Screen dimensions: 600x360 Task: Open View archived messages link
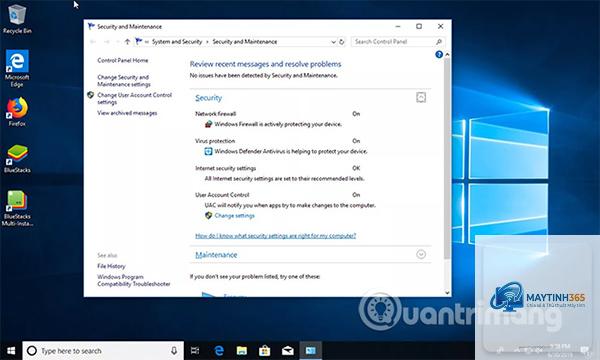tap(127, 113)
